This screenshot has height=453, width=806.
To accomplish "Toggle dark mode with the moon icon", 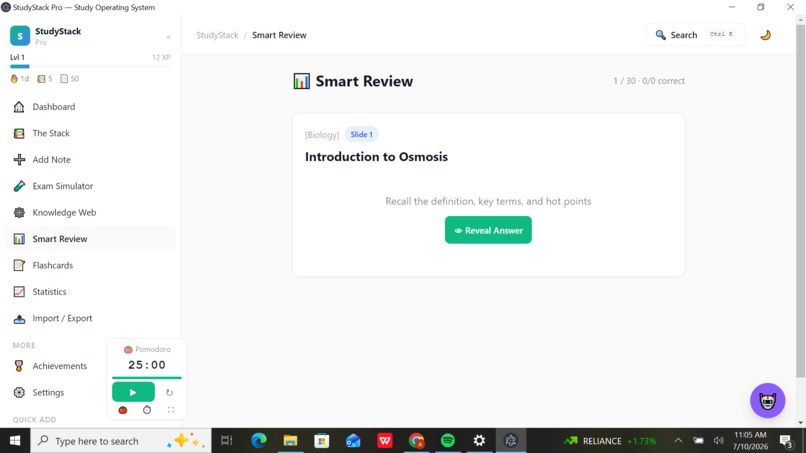I will [x=765, y=35].
